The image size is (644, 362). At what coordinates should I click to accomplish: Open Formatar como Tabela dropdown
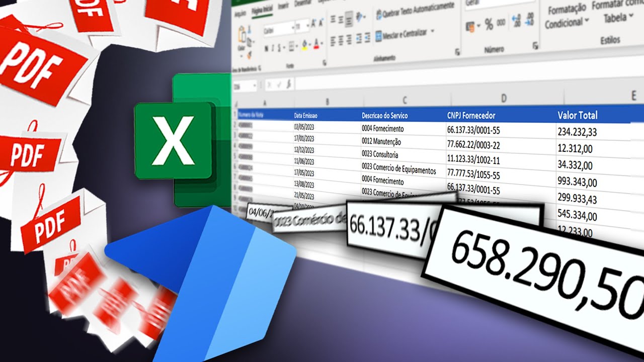coord(618,12)
